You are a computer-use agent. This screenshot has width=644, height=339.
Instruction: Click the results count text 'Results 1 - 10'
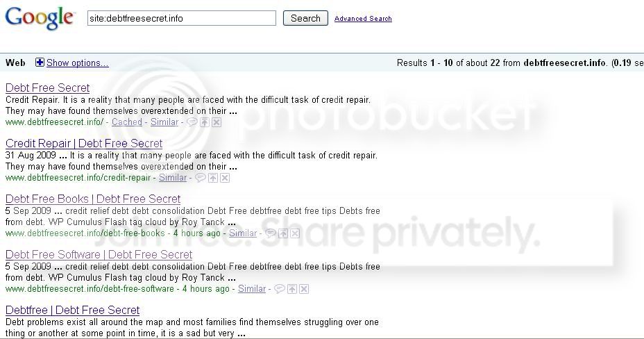coord(425,63)
